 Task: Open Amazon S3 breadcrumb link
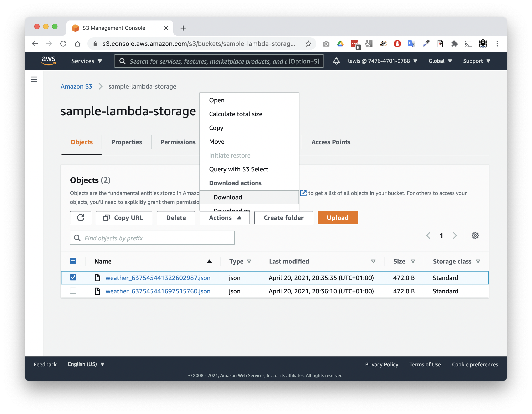tap(76, 86)
